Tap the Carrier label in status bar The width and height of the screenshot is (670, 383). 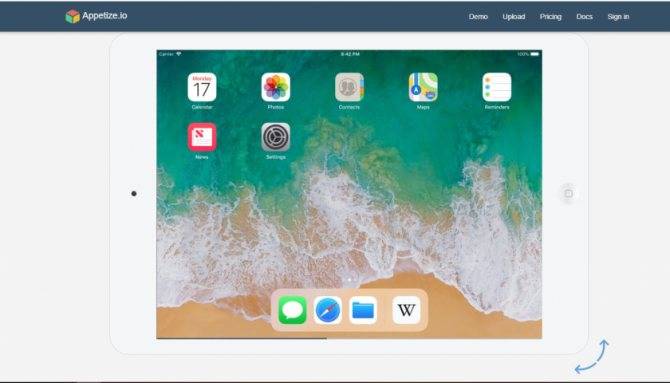[x=166, y=54]
